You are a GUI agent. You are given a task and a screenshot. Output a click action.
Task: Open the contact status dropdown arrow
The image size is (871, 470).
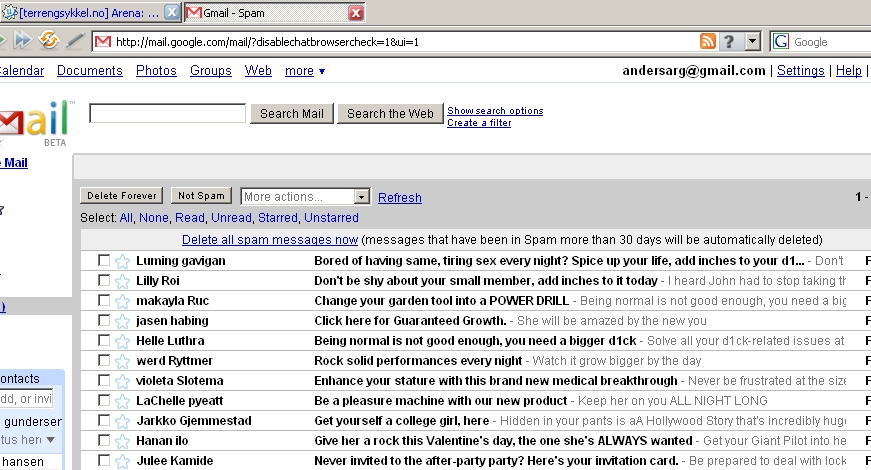point(51,440)
